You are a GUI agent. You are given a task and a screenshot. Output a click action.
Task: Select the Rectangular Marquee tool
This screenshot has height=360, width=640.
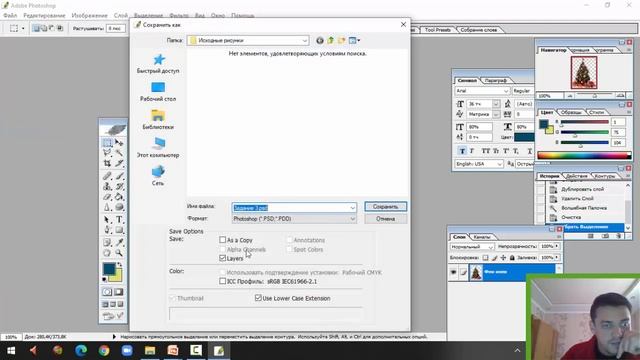[107, 142]
